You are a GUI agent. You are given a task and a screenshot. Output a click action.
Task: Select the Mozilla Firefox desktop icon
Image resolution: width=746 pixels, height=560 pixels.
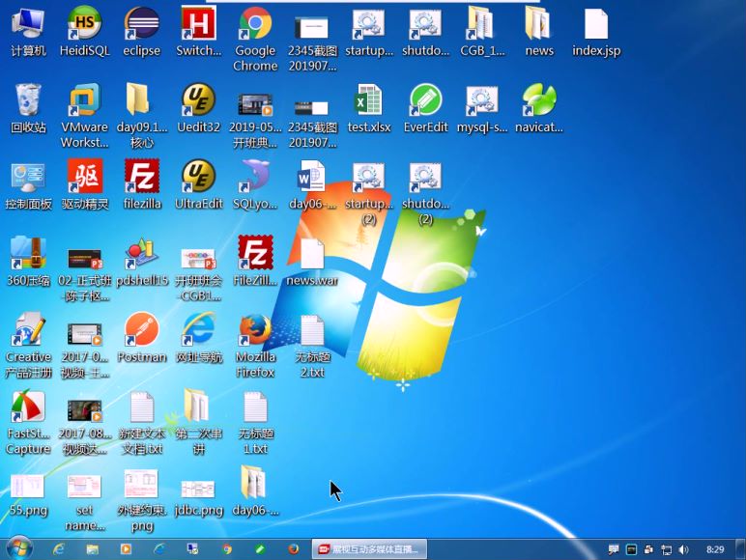tap(255, 331)
